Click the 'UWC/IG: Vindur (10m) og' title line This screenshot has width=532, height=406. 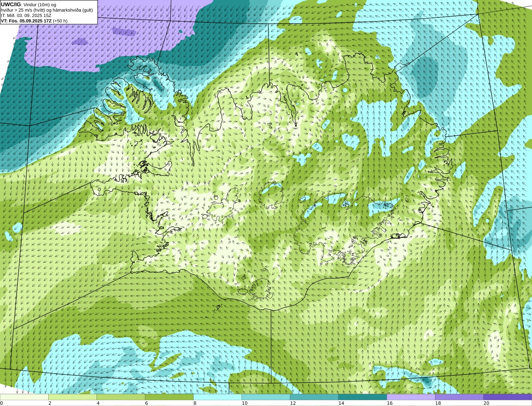28,5
